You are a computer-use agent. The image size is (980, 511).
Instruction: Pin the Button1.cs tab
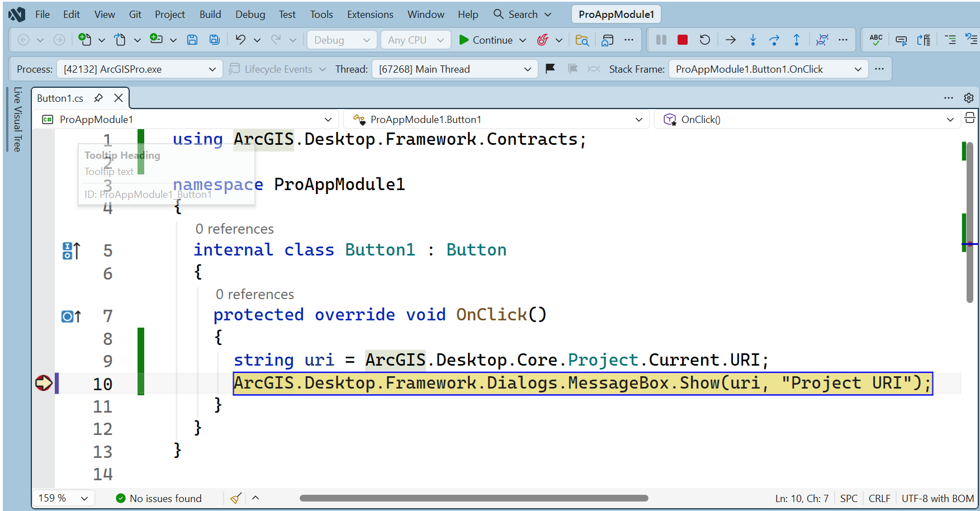pyautogui.click(x=98, y=98)
